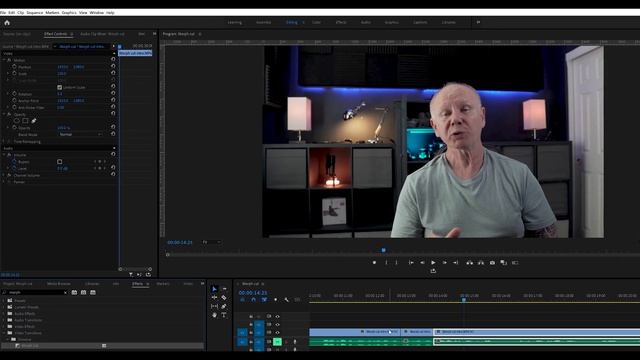Screen dimensions: 640x360
Task: Click the Export share icon below Play
Action: [433, 271]
